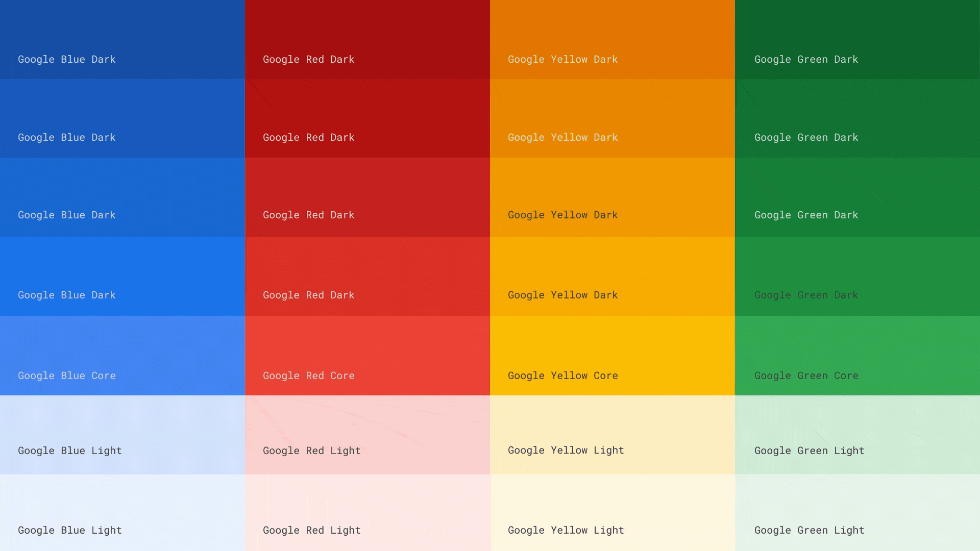Click the pinker, more saturated Google Red Light swatch
Viewport: 980px width, 551px height.
[x=367, y=435]
